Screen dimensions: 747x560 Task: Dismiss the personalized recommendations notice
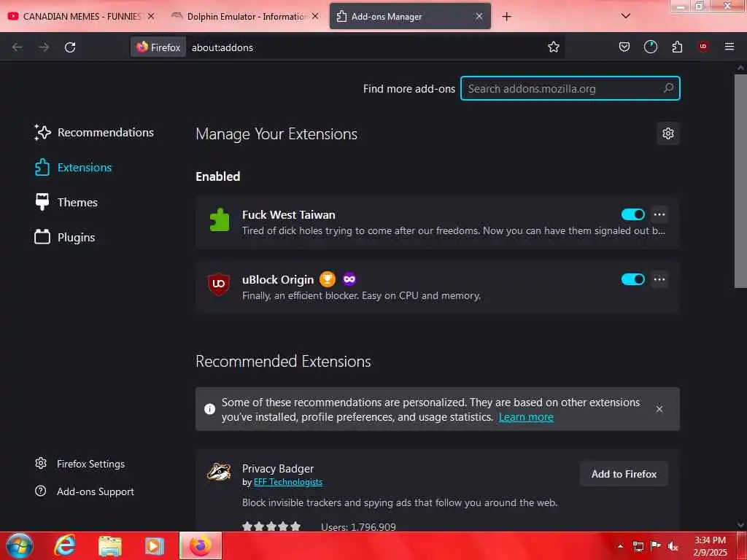pos(659,409)
